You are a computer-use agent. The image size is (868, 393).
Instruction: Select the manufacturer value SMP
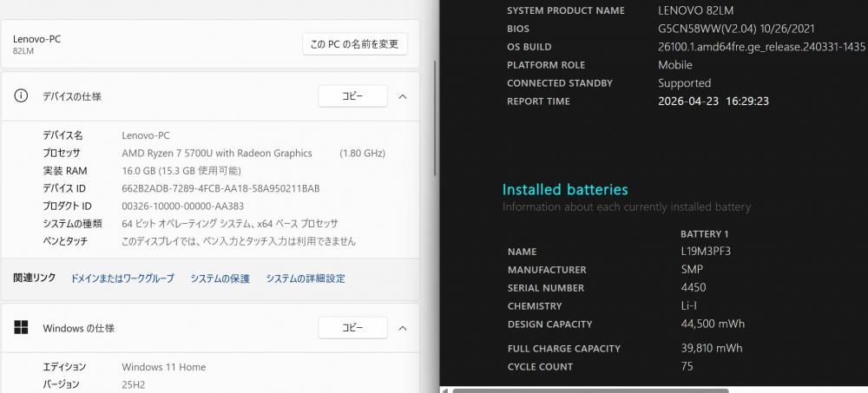(x=692, y=269)
